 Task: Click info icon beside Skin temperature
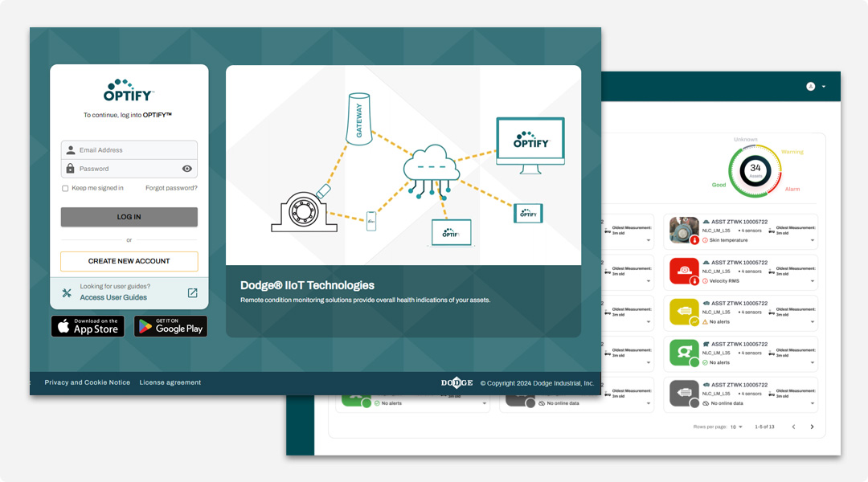coord(706,240)
